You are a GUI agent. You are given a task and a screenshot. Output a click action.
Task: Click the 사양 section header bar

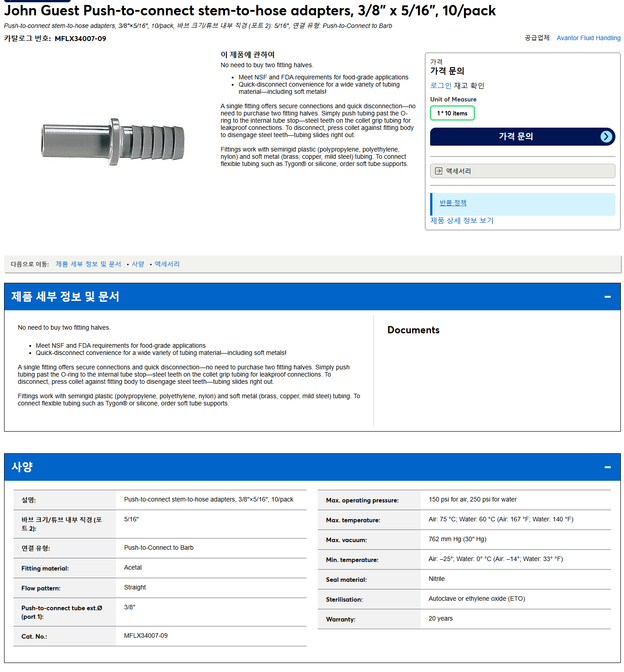tap(312, 467)
